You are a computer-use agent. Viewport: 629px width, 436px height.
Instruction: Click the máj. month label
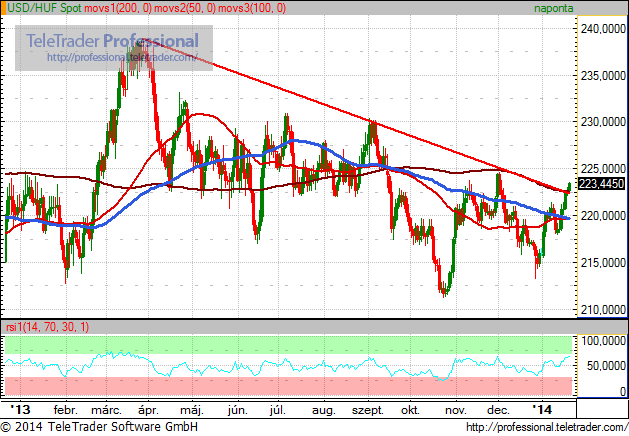[x=192, y=410]
